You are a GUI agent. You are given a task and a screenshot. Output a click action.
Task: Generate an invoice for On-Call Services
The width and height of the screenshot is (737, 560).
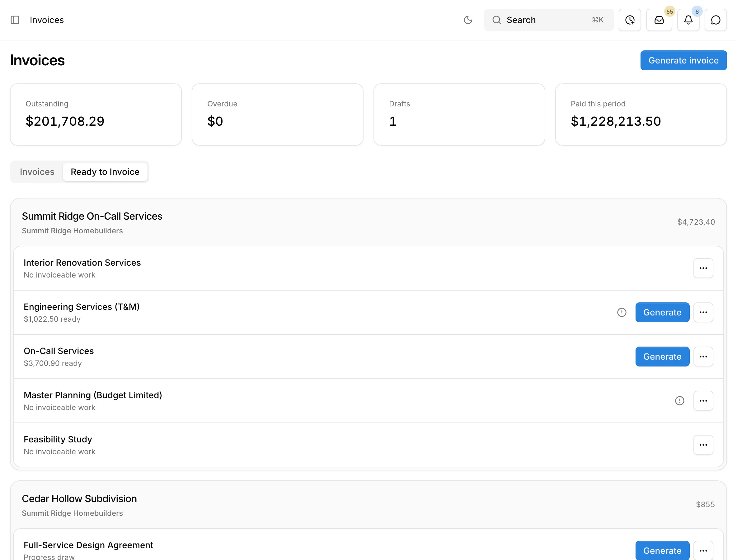click(662, 356)
